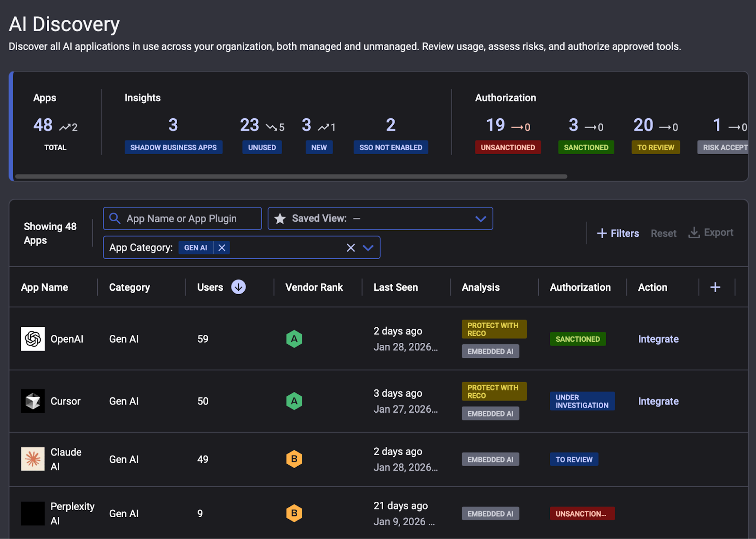The height and width of the screenshot is (539, 756).
Task: Select the Unused insight badge
Action: click(262, 148)
